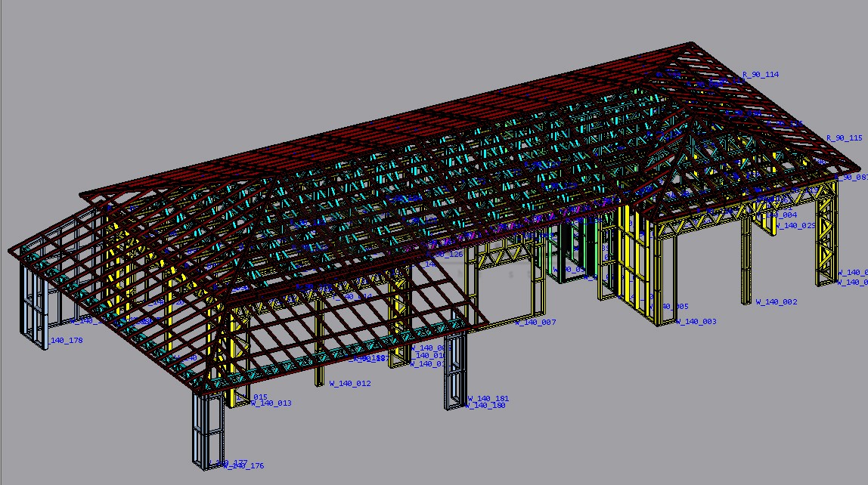Pick the W_140_176 column label
The image size is (868, 485).
[243, 466]
